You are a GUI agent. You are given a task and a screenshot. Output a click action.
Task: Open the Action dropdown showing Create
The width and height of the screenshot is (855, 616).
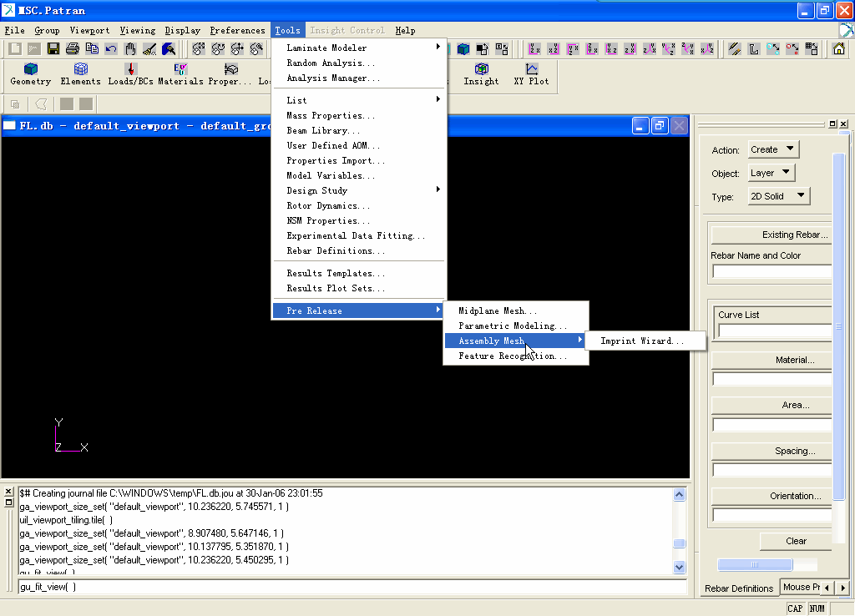[x=773, y=149]
